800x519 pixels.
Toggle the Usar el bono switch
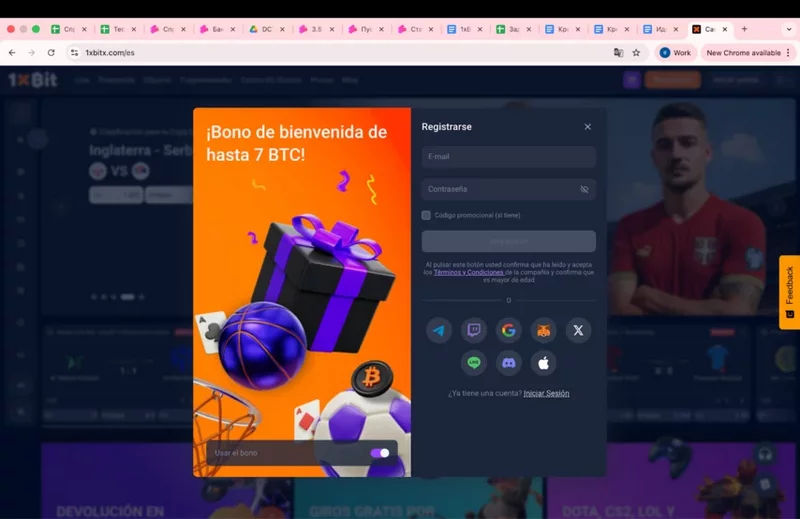380,453
